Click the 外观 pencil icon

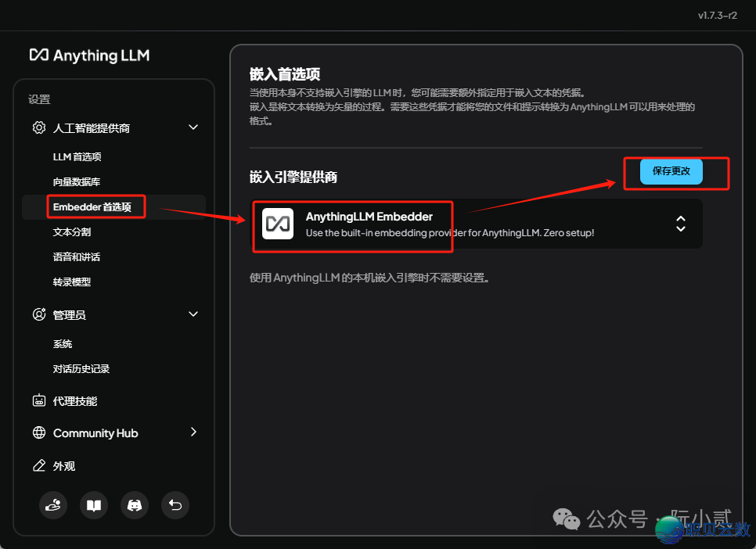pos(39,465)
